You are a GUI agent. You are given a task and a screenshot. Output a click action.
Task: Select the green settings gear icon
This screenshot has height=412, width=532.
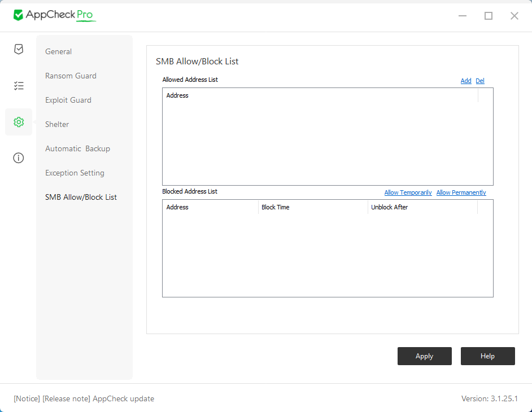pos(19,122)
